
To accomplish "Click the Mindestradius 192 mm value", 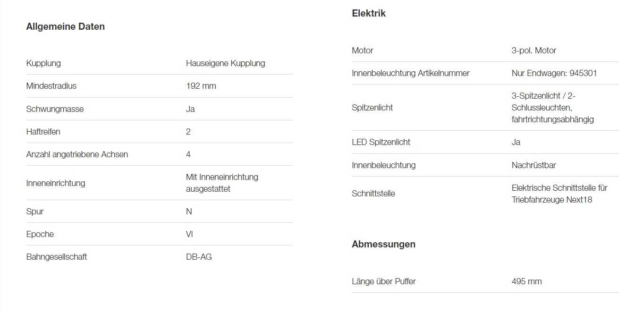I will [x=201, y=86].
